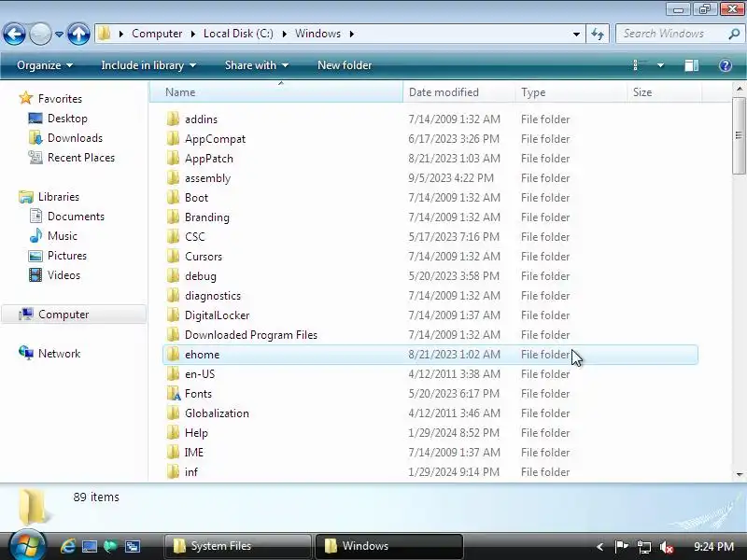Expand arrow after Windows in breadcrumb

click(352, 34)
